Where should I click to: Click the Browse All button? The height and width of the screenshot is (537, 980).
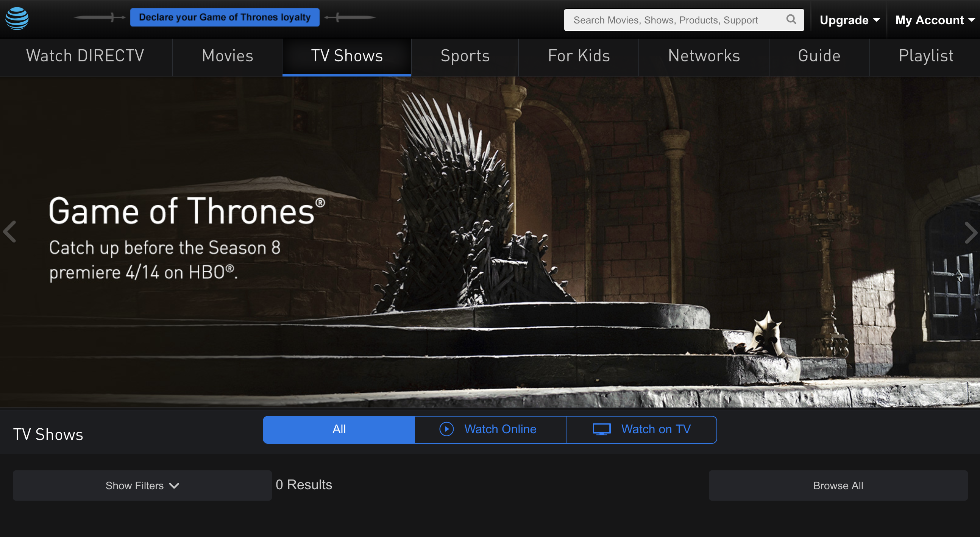tap(838, 485)
